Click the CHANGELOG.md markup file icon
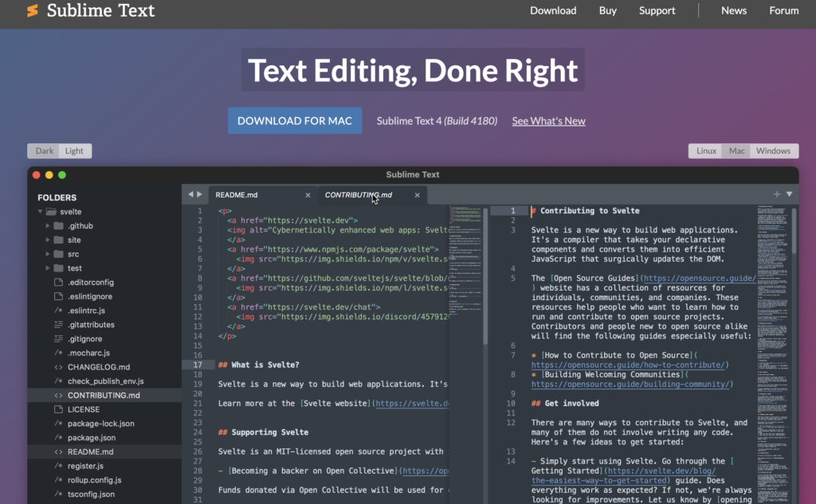This screenshot has width=816, height=504. tap(58, 367)
